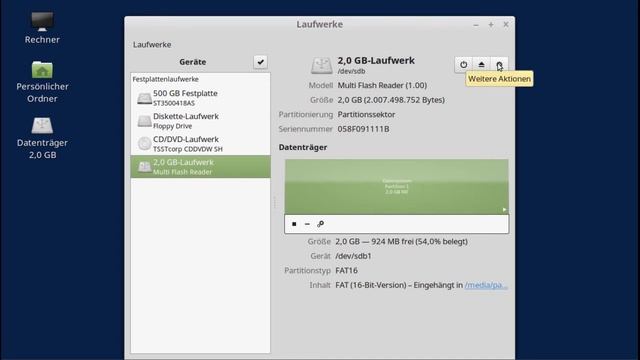Screen dimensions: 640x360
Task: Click the green Partition 1 volume block
Action: [396, 187]
